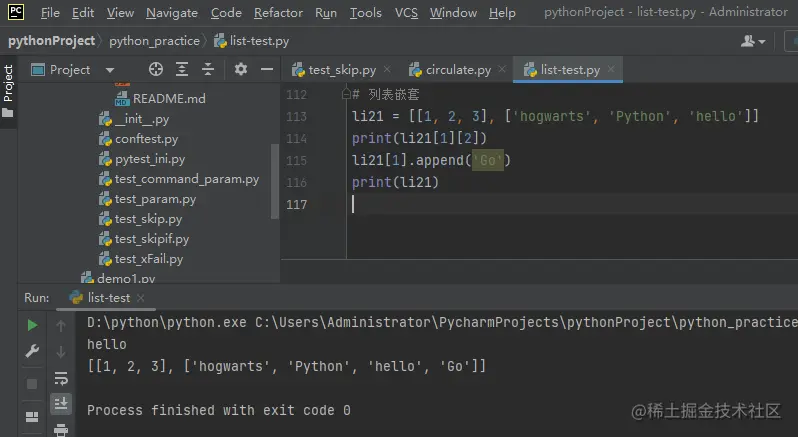798x437 pixels.
Task: Click the Stop button in Run panel
Action: [x=32, y=384]
